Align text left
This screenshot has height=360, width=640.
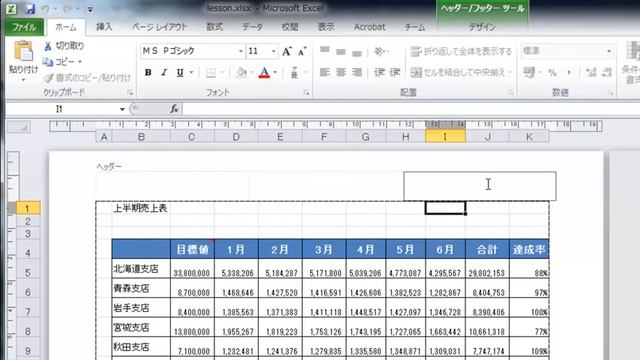click(x=325, y=72)
